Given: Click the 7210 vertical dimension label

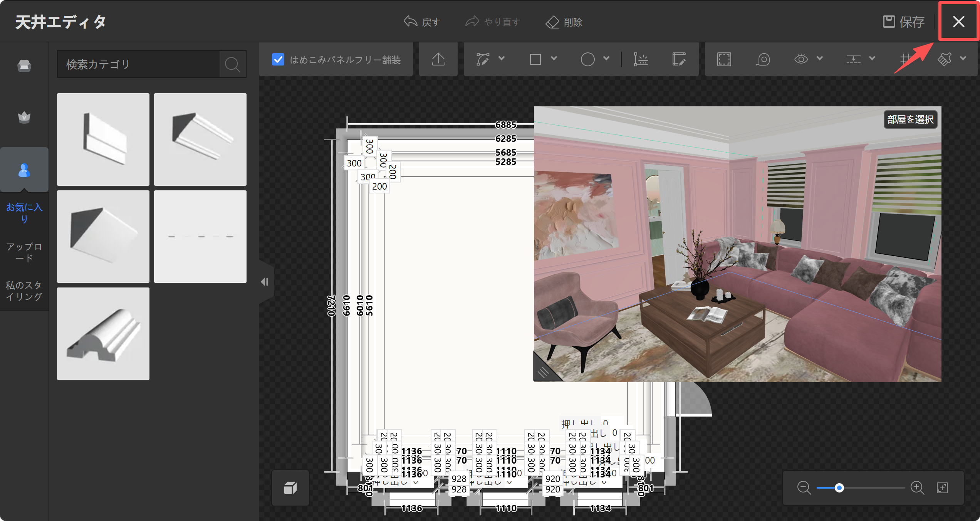Looking at the screenshot, I should 332,306.
